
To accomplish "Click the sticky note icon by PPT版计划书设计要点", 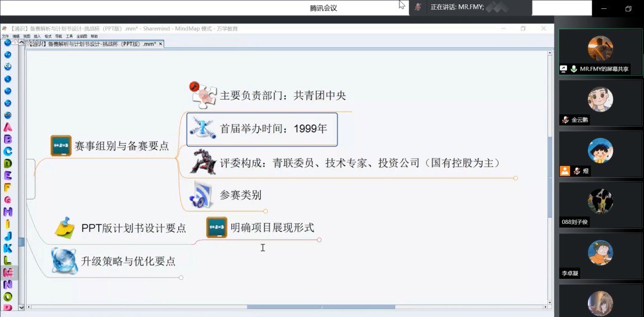I will coord(64,227).
